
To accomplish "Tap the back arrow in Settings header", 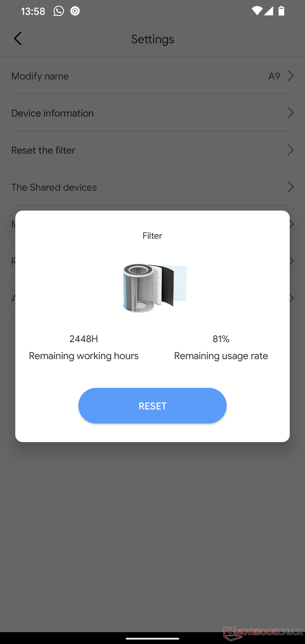I will [x=18, y=39].
